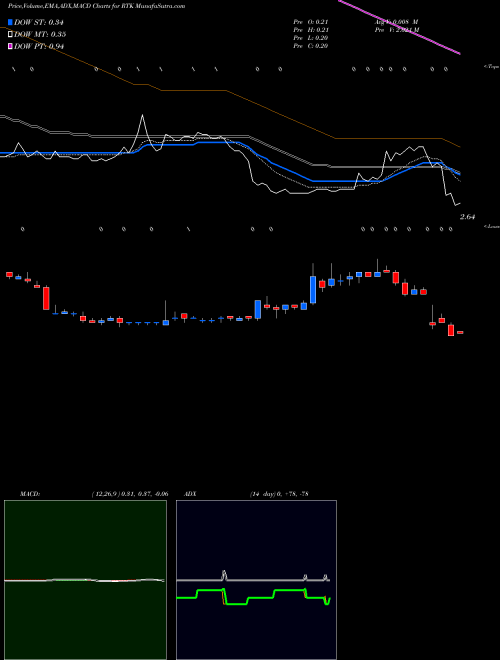Click the last small red candlestick
The width and height of the screenshot is (500, 660).
click(x=460, y=333)
